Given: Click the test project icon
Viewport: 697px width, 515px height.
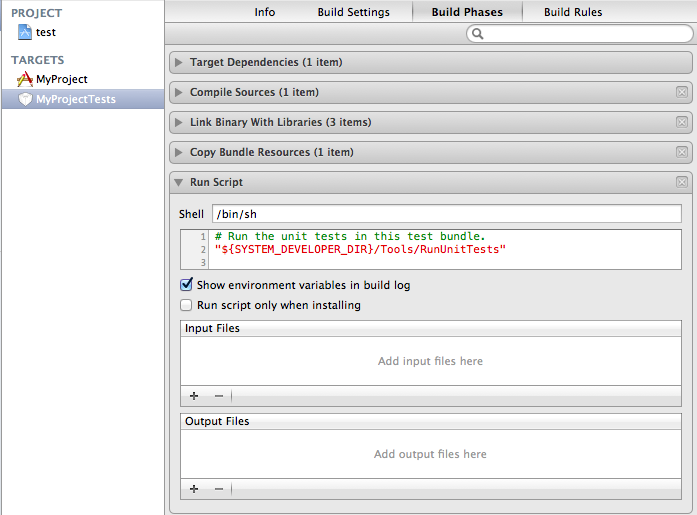Looking at the screenshot, I should (x=25, y=33).
